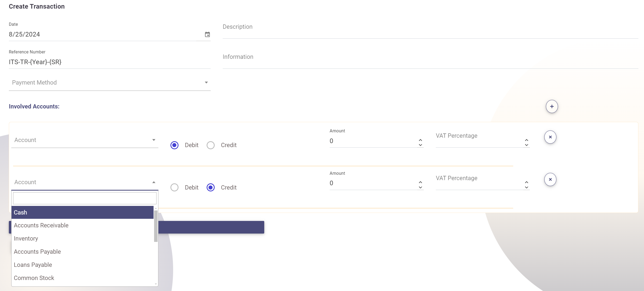Choose Loans Payable from the account list

[x=33, y=265]
